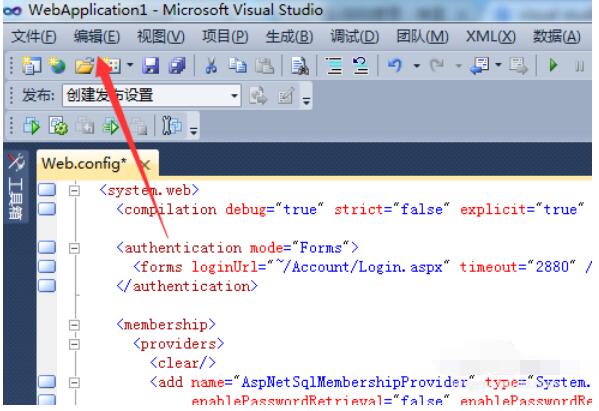The height and width of the screenshot is (411, 599).
Task: Click the "Forms" mode value
Action: tap(321, 248)
